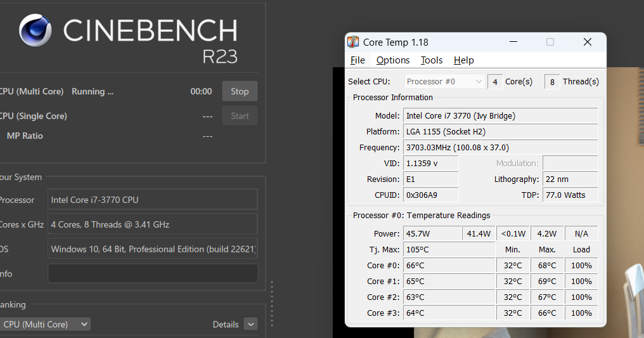Image resolution: width=644 pixels, height=338 pixels.
Task: Click the Info input field in Cinebench
Action: tap(153, 273)
